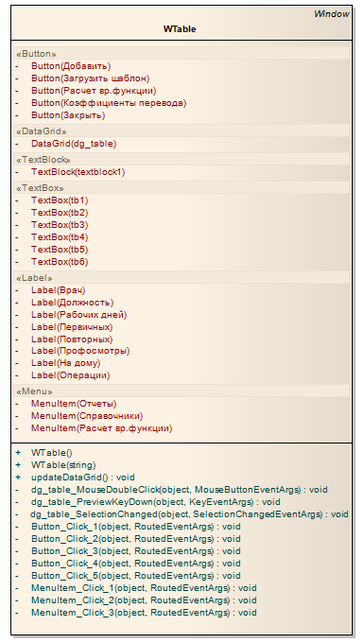Select operation Button_Click_4
This screenshot has height=643, width=364.
click(x=136, y=564)
